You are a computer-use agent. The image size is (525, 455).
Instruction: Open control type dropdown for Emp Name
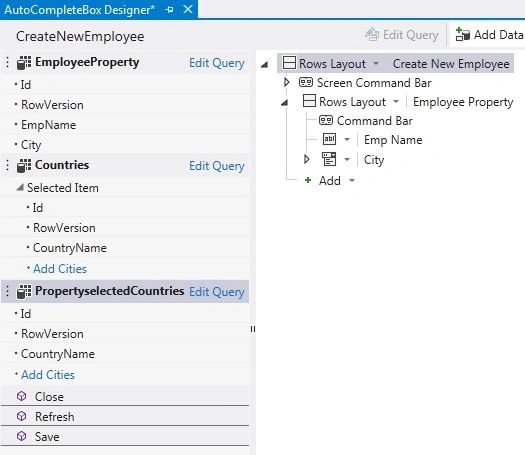(347, 139)
